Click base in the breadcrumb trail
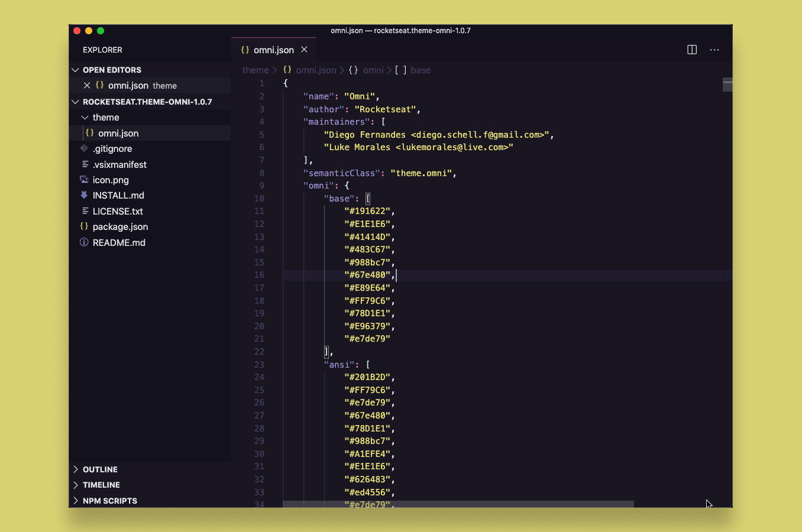 pos(421,70)
